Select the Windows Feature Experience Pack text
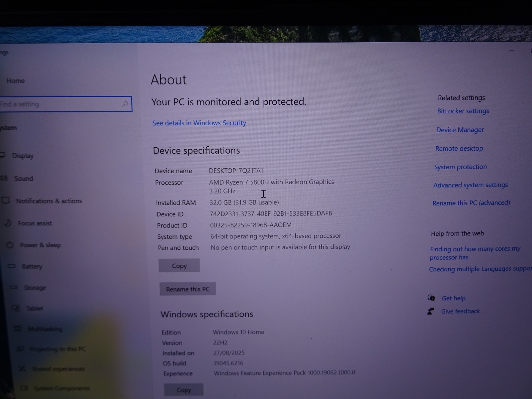This screenshot has width=532, height=399. point(284,373)
